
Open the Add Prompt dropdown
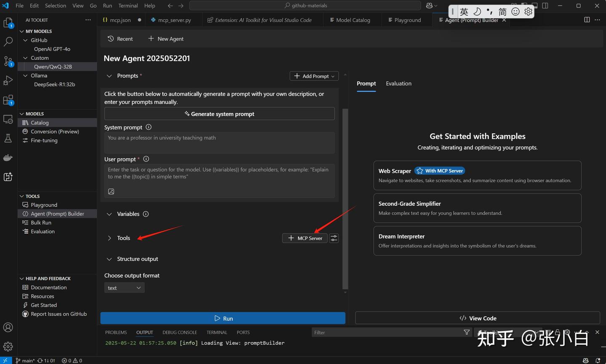(x=314, y=76)
